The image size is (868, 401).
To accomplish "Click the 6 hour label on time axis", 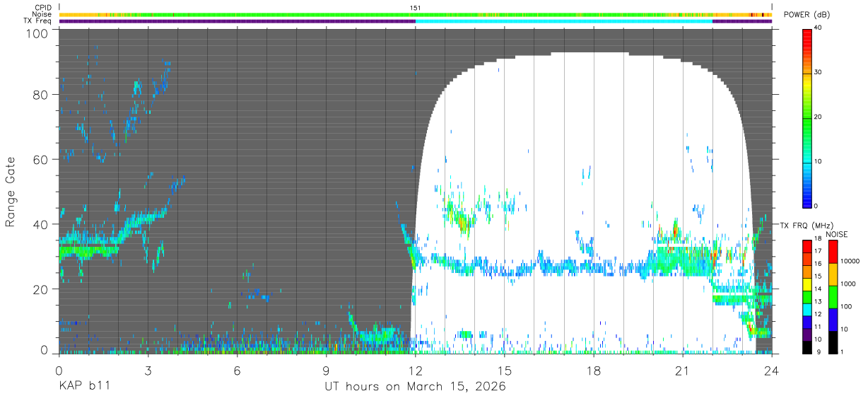I will point(237,371).
